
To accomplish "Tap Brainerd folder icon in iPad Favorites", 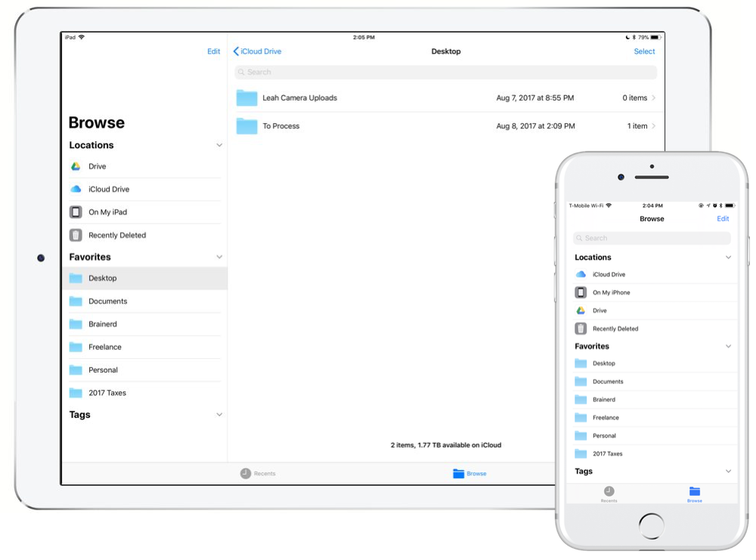I will click(76, 324).
